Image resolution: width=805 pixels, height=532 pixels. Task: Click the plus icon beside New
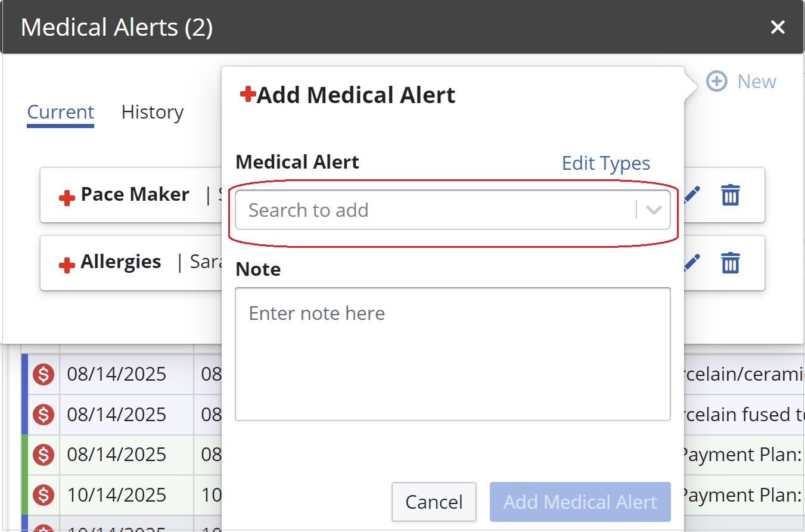point(716,81)
